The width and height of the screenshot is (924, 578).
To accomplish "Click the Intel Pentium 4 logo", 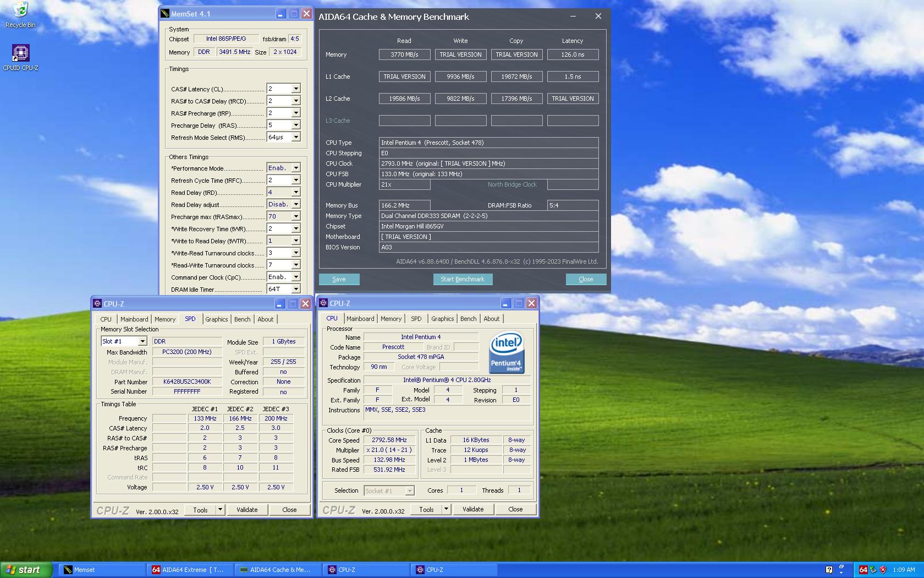I will tap(507, 352).
